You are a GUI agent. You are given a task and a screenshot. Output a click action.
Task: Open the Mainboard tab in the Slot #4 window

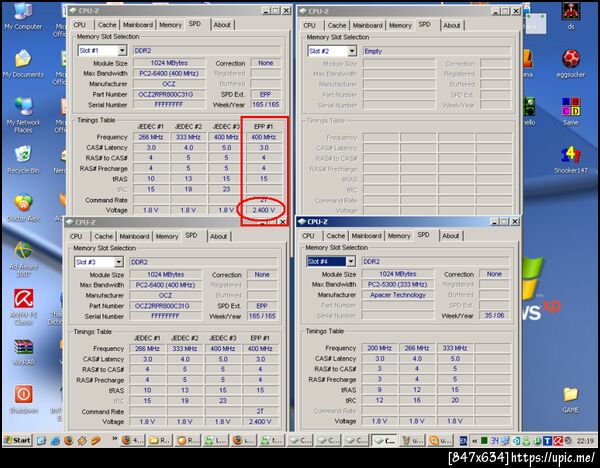click(x=366, y=236)
